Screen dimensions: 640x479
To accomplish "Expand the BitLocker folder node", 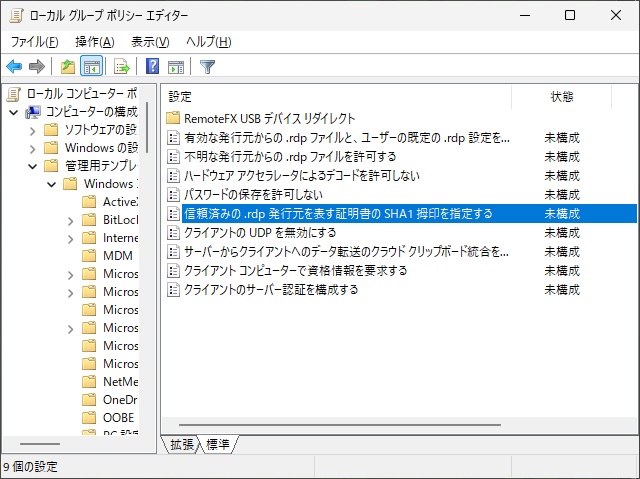I will 69,220.
